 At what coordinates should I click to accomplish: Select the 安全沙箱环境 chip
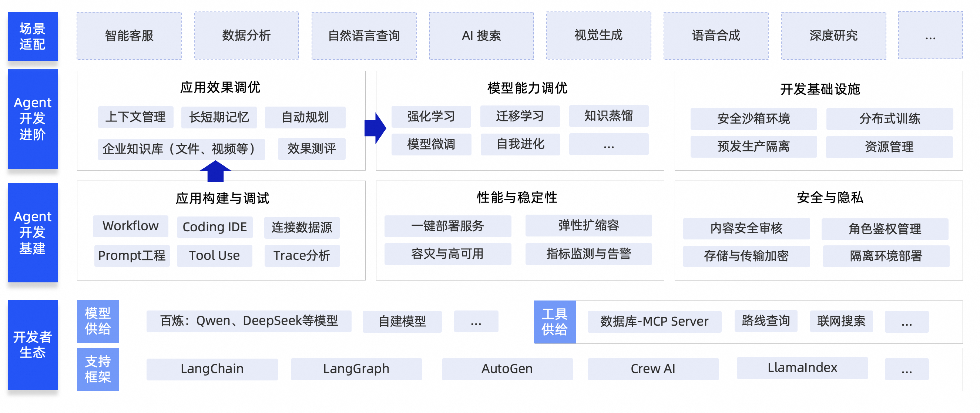coord(753,119)
